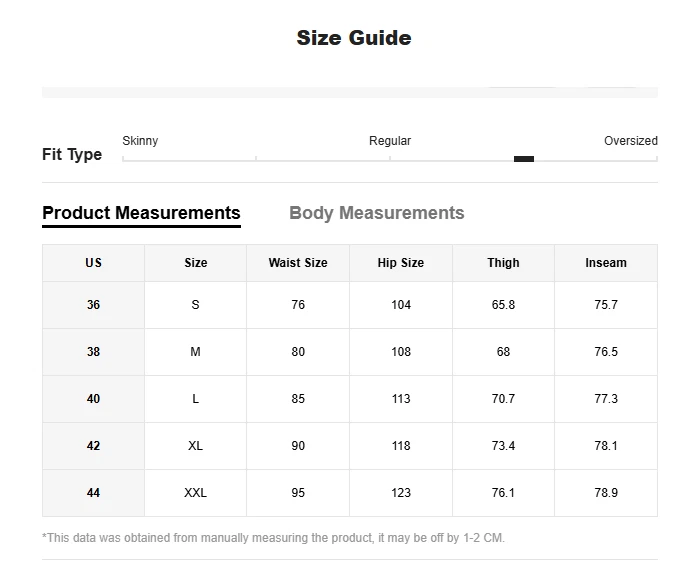This screenshot has width=686, height=576.
Task: Select the US 36 row label
Action: [x=93, y=305]
